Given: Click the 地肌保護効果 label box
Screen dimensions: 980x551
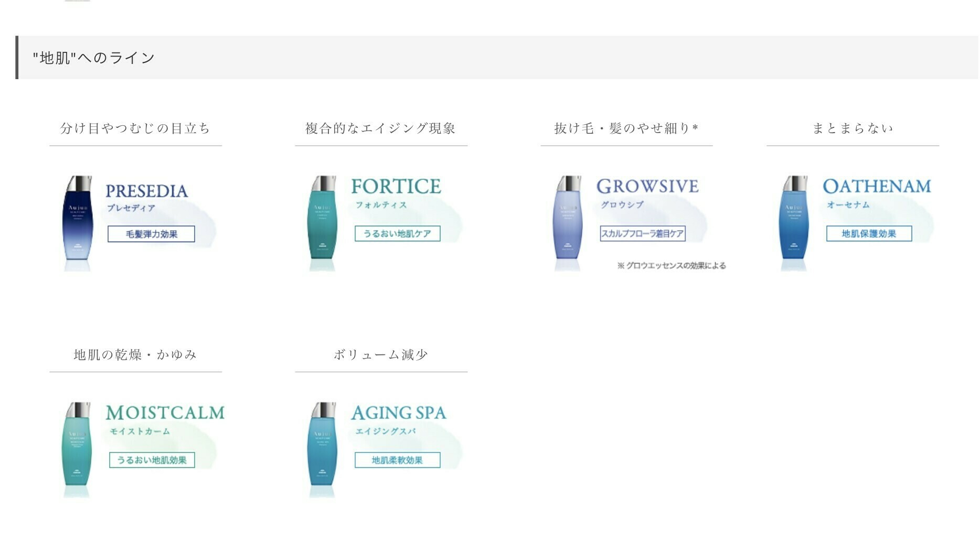Looking at the screenshot, I should tap(869, 233).
